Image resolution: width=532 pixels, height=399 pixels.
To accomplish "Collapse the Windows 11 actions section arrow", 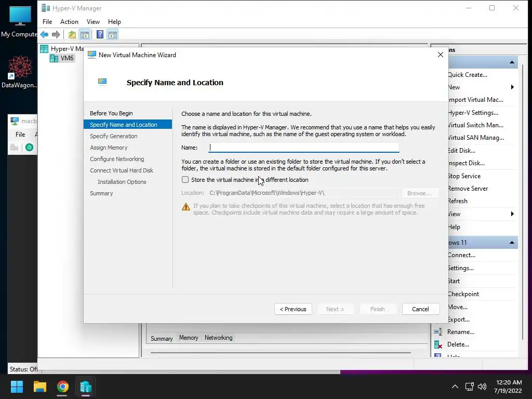I will pyautogui.click(x=512, y=242).
